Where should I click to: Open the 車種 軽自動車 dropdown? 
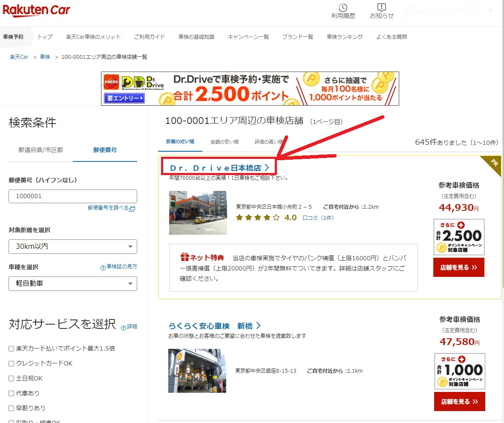73,284
